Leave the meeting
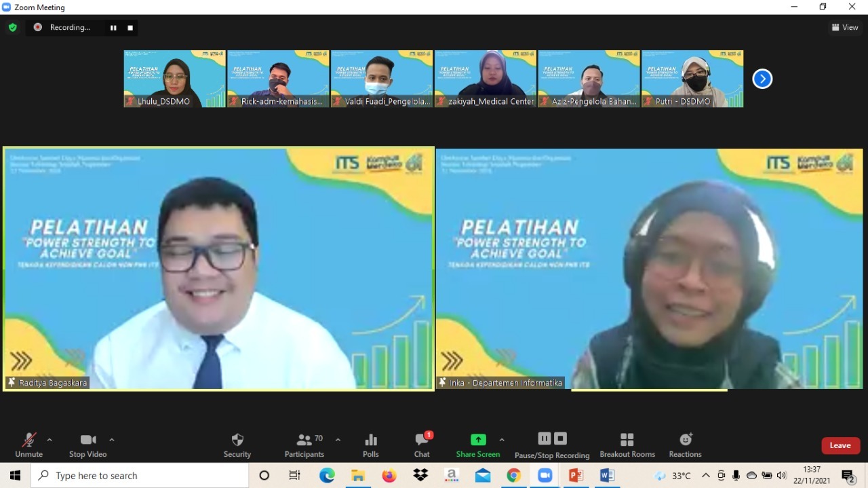 840,445
